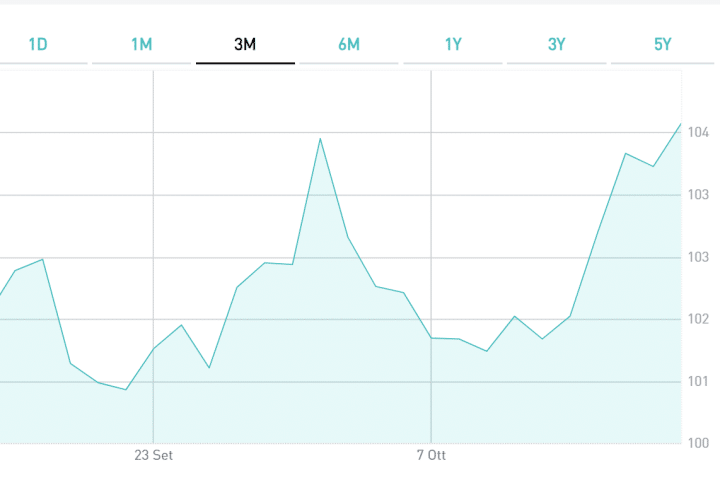Show the 1Y price history tab

453,44
